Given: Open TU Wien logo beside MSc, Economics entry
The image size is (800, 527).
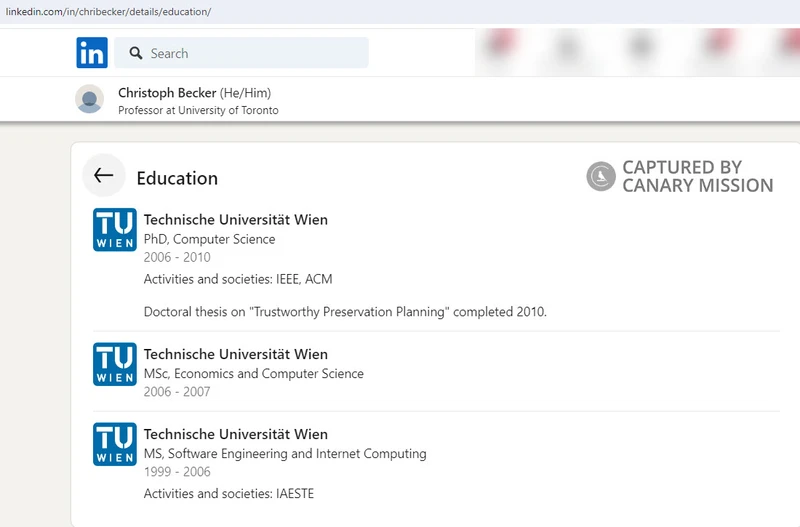Looking at the screenshot, I should 115,364.
